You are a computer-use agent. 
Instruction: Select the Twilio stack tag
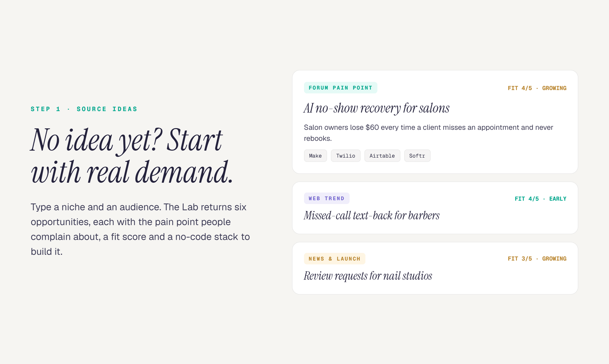pyautogui.click(x=345, y=156)
